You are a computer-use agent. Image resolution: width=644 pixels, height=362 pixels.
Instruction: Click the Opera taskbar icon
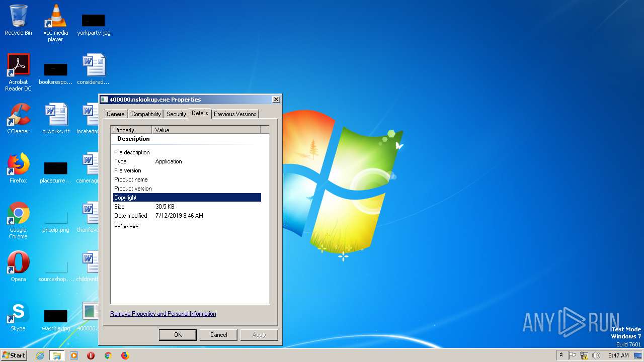91,355
